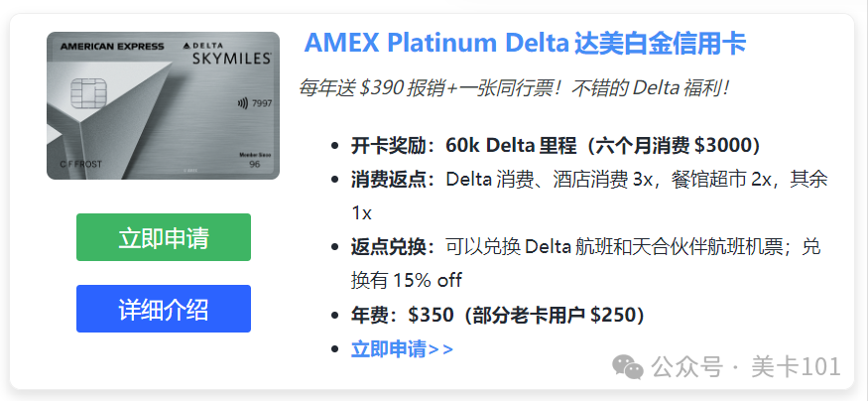Follow the 立即申请>> link in bullet list
Viewport: 868px width, 401px height.
[x=403, y=349]
